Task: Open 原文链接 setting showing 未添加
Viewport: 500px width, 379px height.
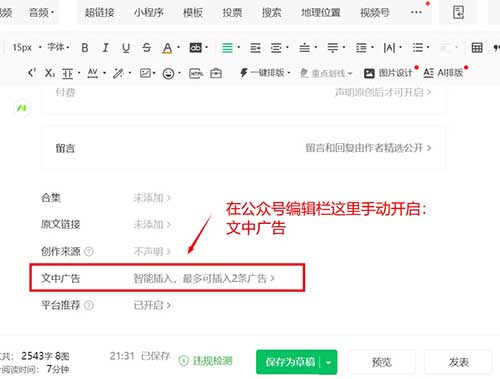Action: [152, 225]
